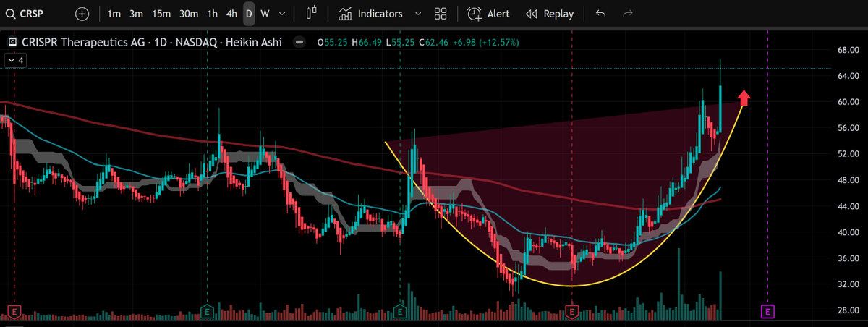Open the indicator templates grid icon
This screenshot has width=868, height=327.
440,14
